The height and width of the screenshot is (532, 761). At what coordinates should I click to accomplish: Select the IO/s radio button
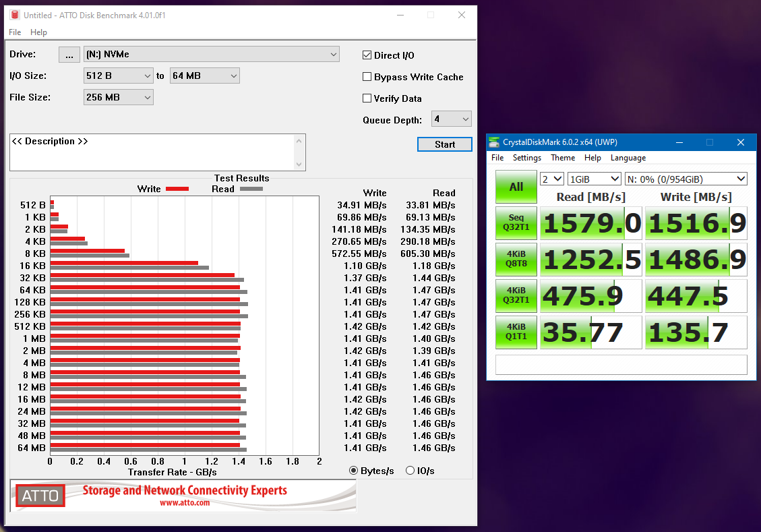[x=410, y=471]
